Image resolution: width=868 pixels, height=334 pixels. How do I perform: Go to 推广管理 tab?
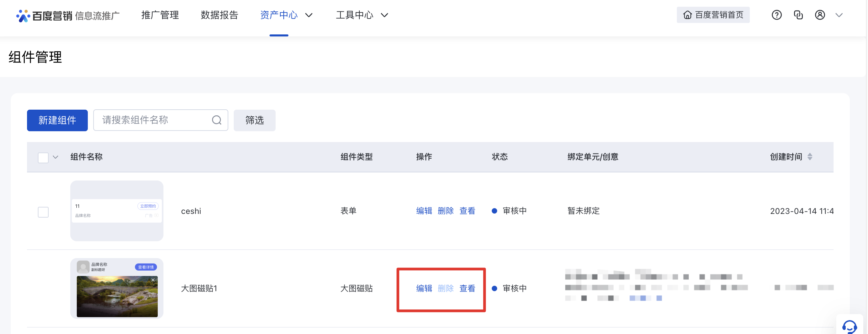tap(160, 15)
